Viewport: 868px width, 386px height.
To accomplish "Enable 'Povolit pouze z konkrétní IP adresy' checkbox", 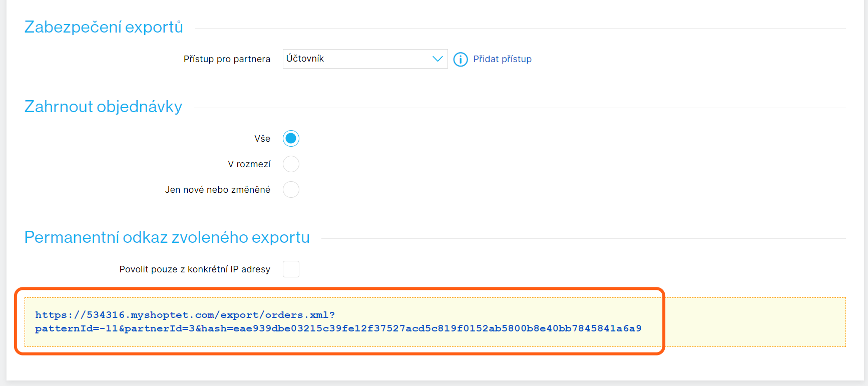I will [291, 269].
